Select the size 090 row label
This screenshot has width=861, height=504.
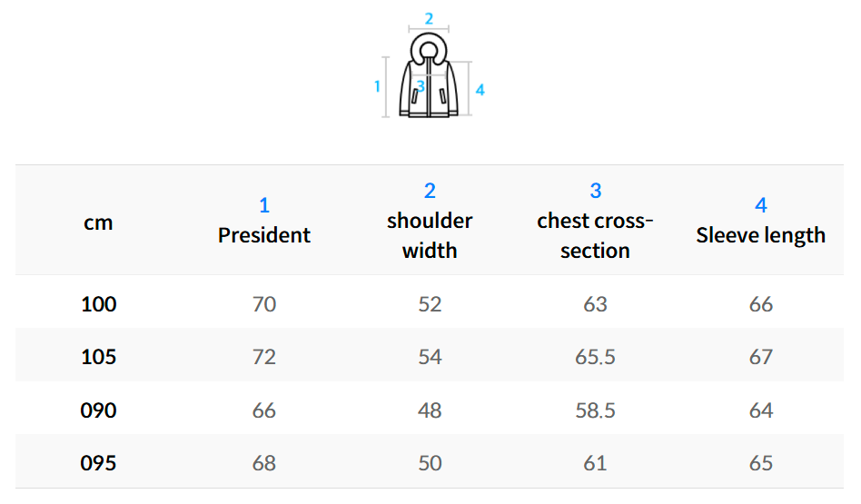[x=98, y=410]
